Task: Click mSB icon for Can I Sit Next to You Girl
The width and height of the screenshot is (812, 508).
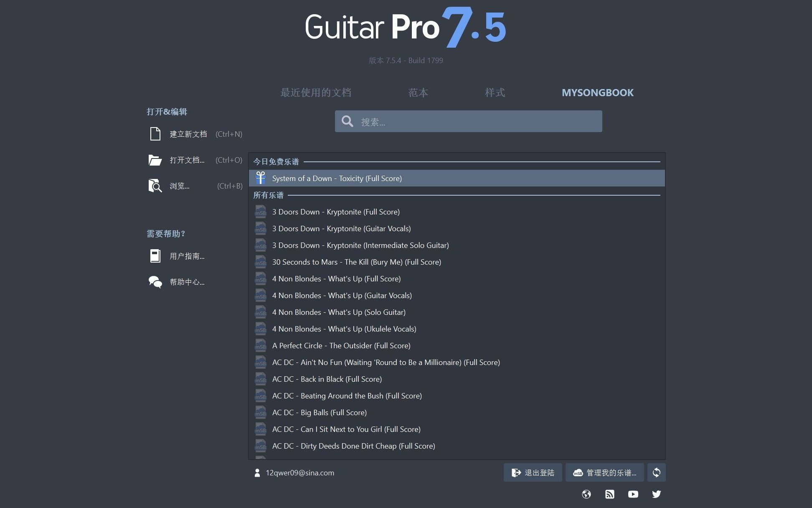Action: click(261, 429)
